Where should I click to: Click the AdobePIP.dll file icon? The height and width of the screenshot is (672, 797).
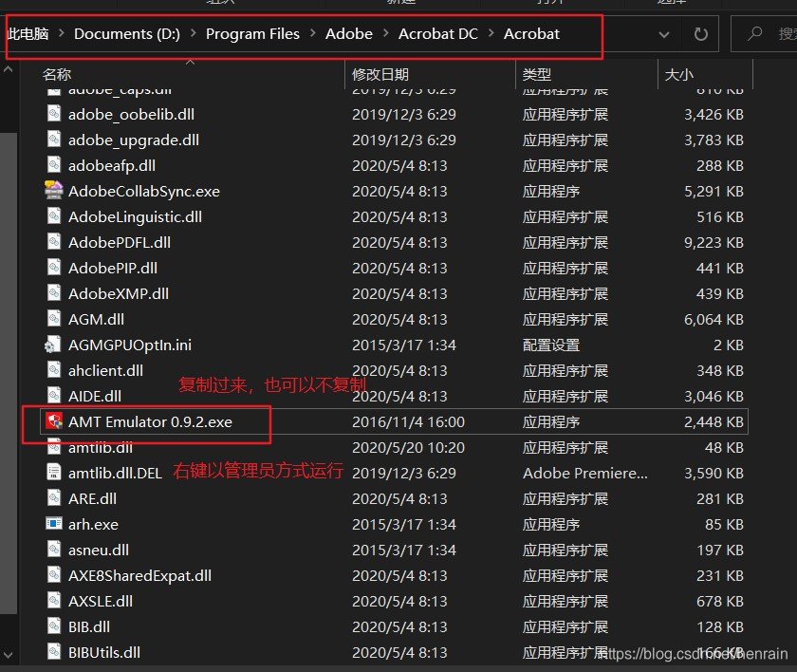coord(54,267)
